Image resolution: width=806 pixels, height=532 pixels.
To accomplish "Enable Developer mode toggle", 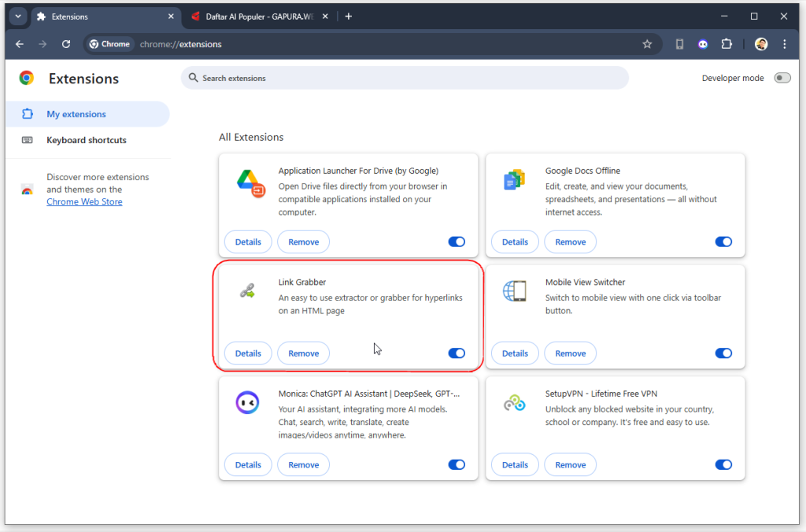I will [x=782, y=78].
